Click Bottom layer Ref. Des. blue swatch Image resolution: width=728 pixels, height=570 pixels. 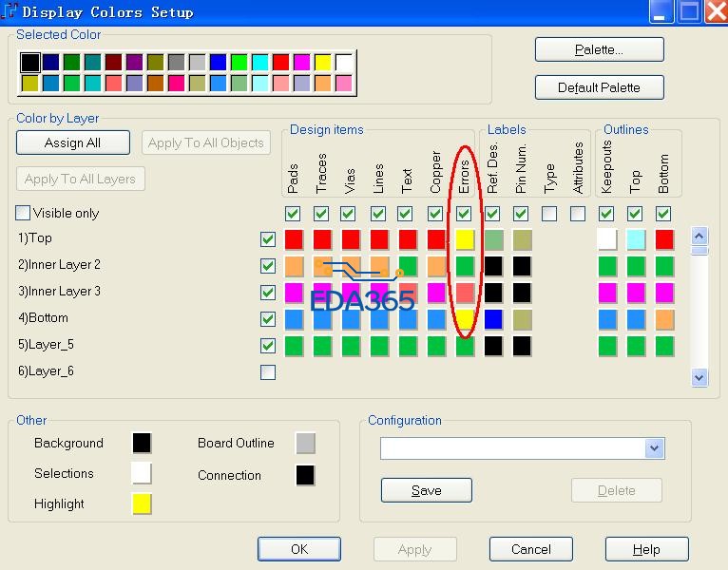pyautogui.click(x=493, y=319)
